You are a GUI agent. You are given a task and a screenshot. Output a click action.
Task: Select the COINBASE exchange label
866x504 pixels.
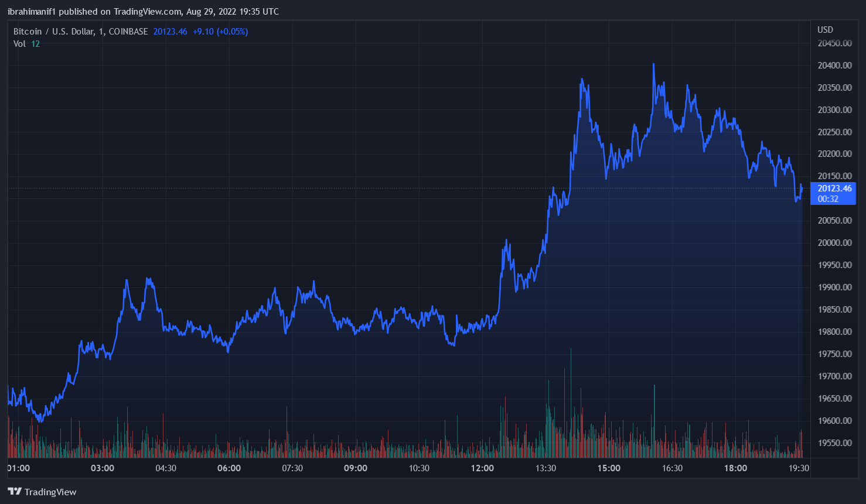pyautogui.click(x=128, y=32)
